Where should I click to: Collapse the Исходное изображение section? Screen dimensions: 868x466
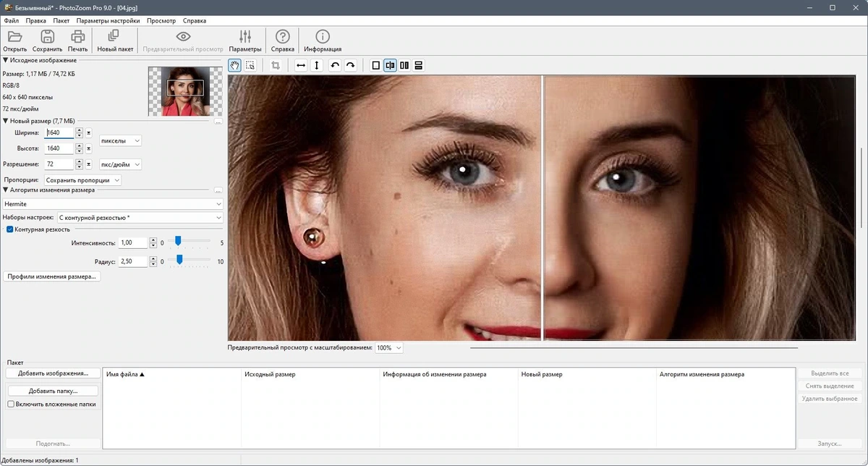pos(6,60)
